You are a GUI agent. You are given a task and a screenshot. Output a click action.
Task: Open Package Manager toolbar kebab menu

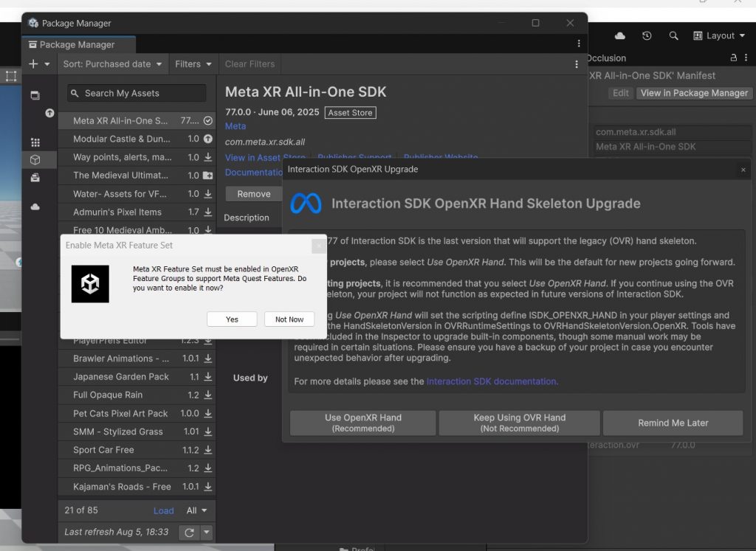tap(576, 64)
